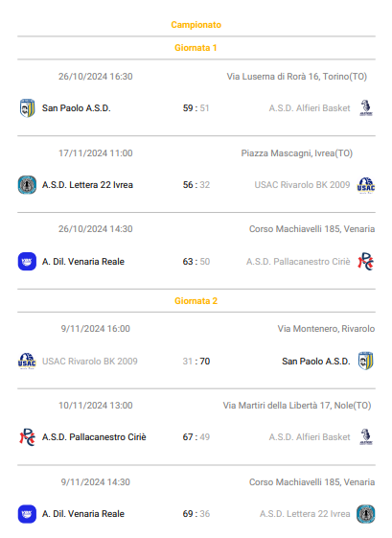The height and width of the screenshot is (538, 392).
Task: Click Pallacanestro Ciriè logo beside 63 : 50
Action: point(365,262)
